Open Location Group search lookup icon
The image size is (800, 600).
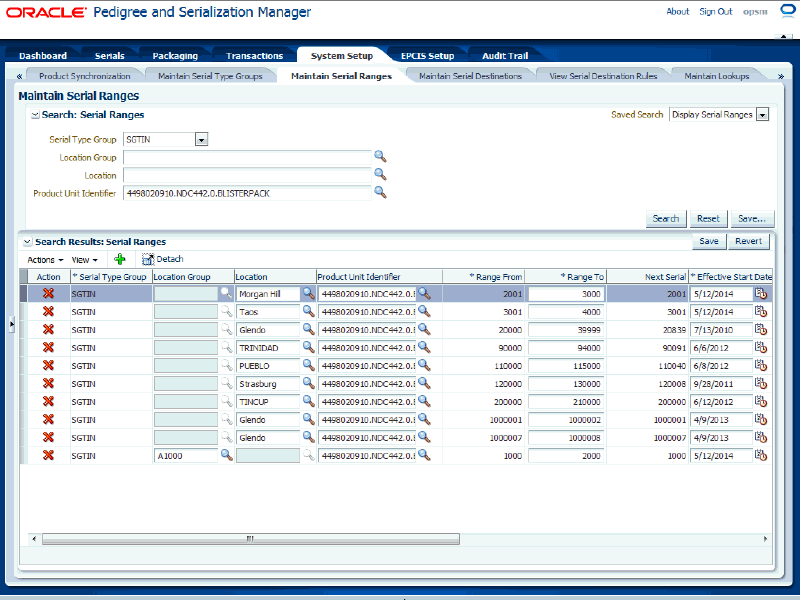coord(380,156)
